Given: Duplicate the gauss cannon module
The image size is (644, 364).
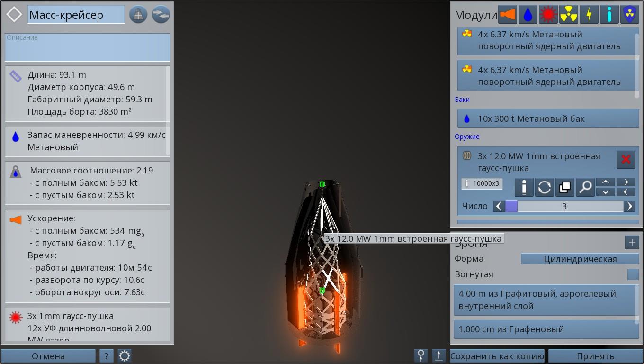Looking at the screenshot, I should point(564,187).
